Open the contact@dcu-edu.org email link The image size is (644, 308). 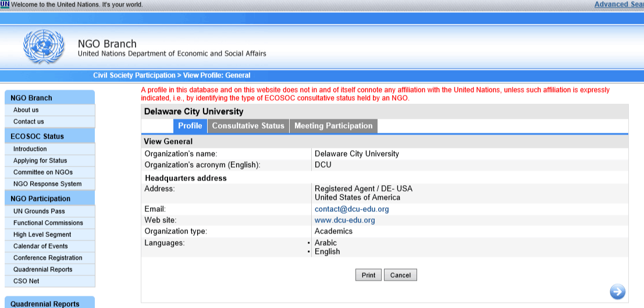tap(351, 209)
